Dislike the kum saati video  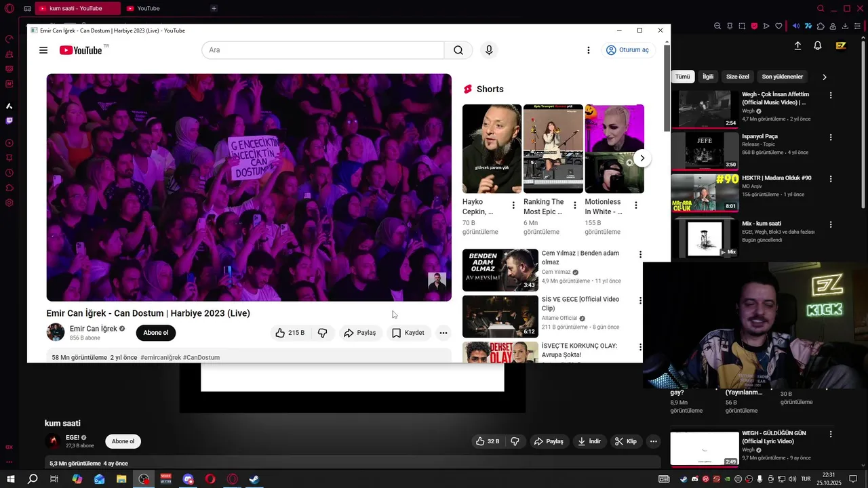(x=515, y=441)
